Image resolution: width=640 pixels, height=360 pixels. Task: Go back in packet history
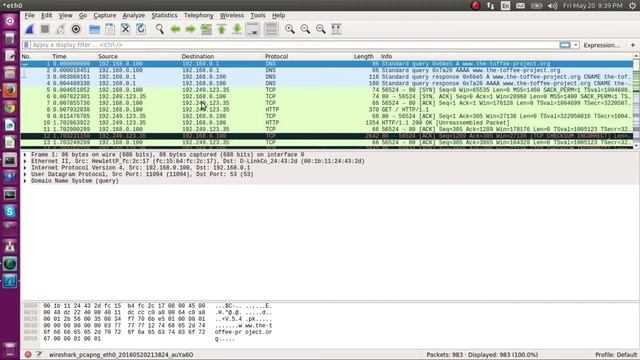(175, 29)
